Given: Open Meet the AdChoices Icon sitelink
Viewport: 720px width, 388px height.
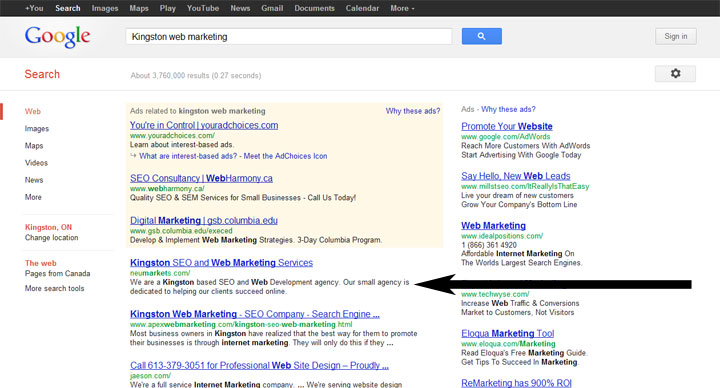Looking at the screenshot, I should click(x=286, y=156).
